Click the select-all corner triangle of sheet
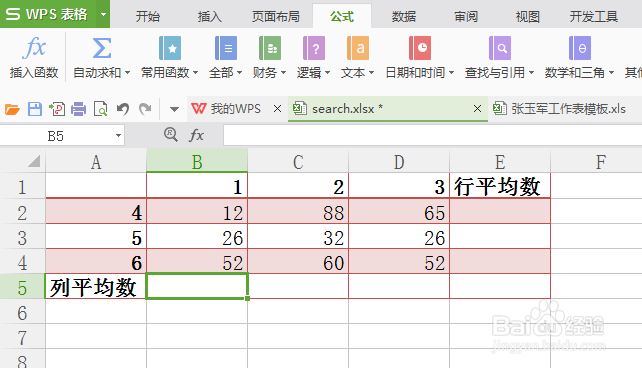The height and width of the screenshot is (368, 642). pyautogui.click(x=34, y=161)
